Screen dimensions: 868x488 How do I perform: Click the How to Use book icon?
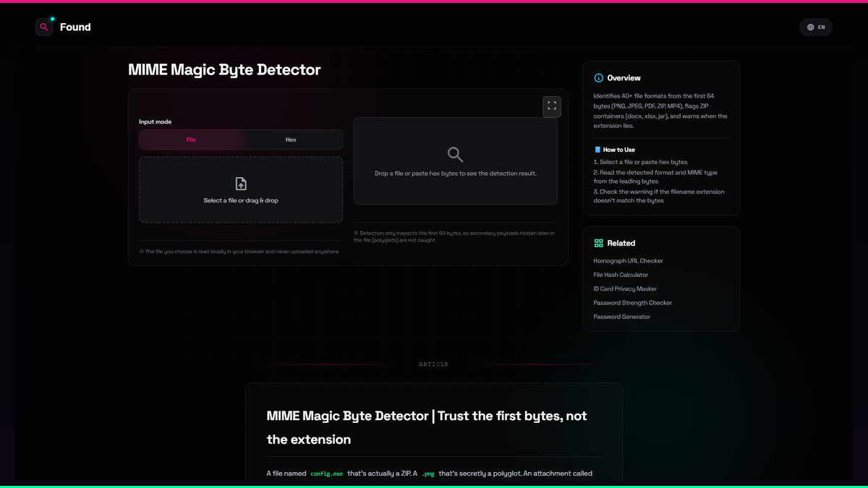(x=597, y=150)
